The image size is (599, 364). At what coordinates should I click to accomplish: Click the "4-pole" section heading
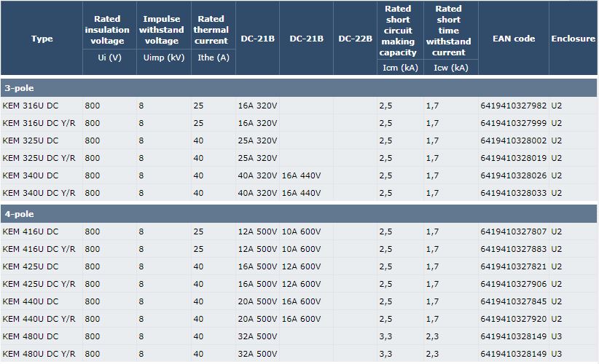point(19,214)
